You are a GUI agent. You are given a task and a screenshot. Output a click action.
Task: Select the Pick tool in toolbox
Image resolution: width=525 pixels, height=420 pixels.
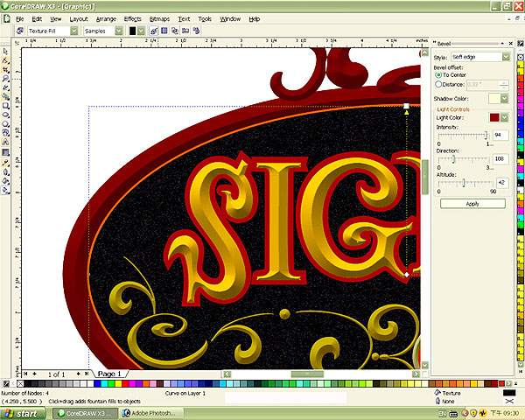coord(5,52)
